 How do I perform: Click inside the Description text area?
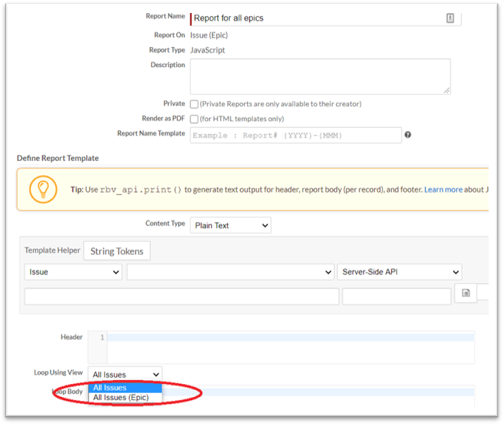click(x=319, y=76)
